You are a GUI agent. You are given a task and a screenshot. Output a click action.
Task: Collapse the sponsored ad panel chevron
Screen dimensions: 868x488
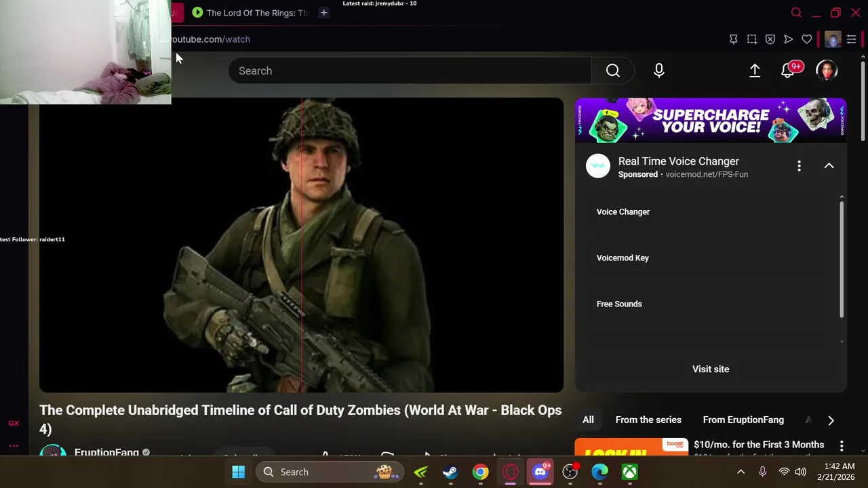[829, 166]
